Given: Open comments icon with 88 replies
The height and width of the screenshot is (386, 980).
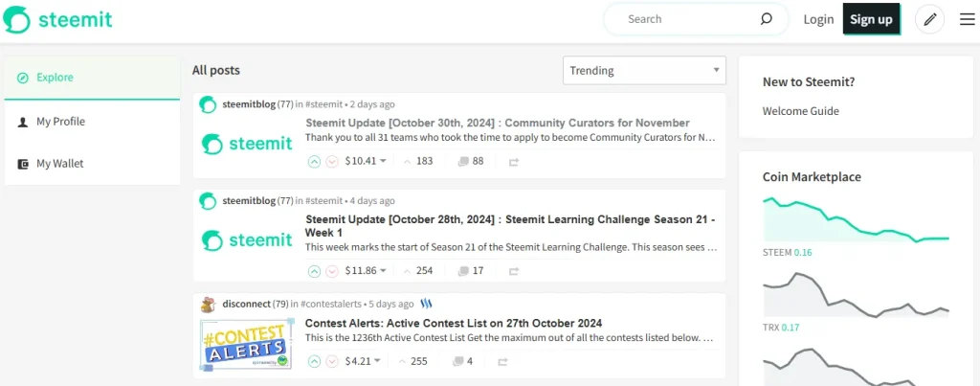Looking at the screenshot, I should point(463,162).
